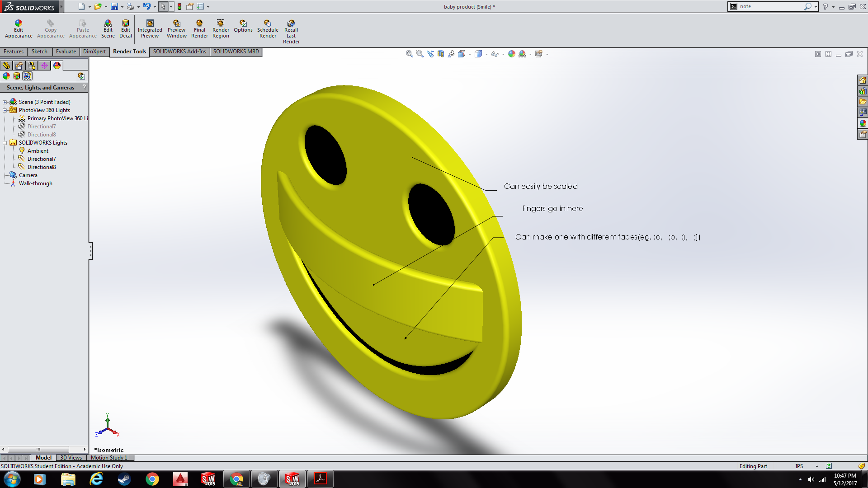
Task: Expand the Scene (3 Point Faded) node
Action: tap(5, 102)
